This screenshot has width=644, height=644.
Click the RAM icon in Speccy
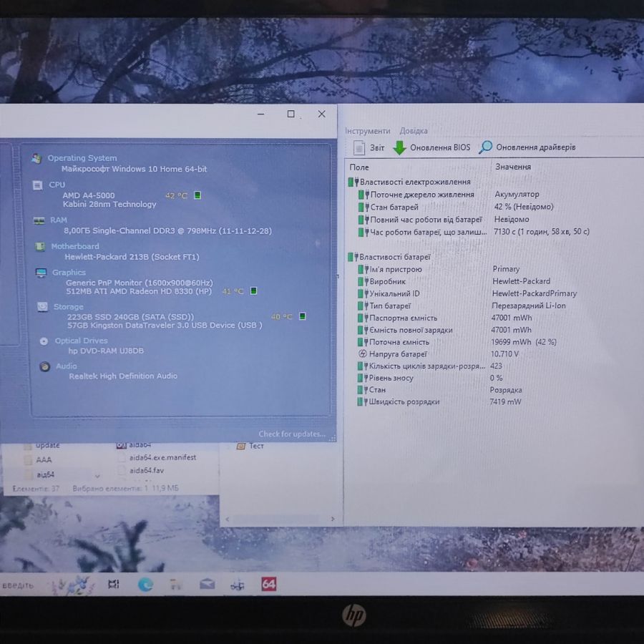tap(39, 220)
